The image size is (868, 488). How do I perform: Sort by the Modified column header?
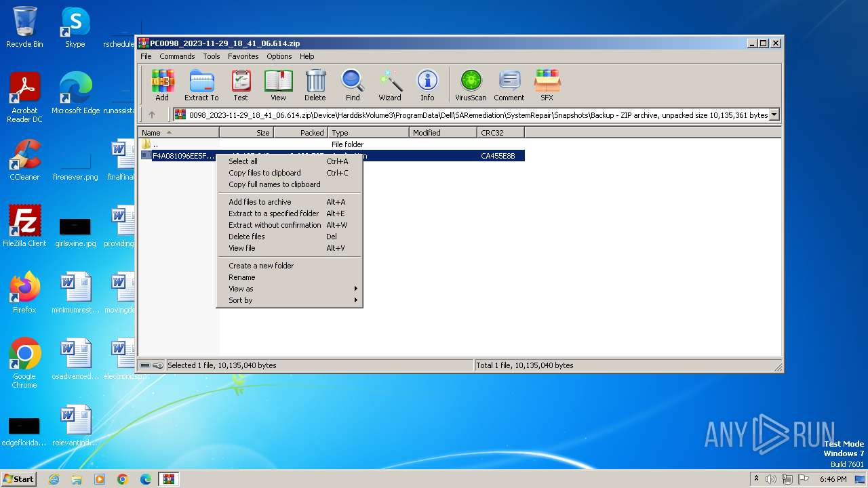point(443,133)
